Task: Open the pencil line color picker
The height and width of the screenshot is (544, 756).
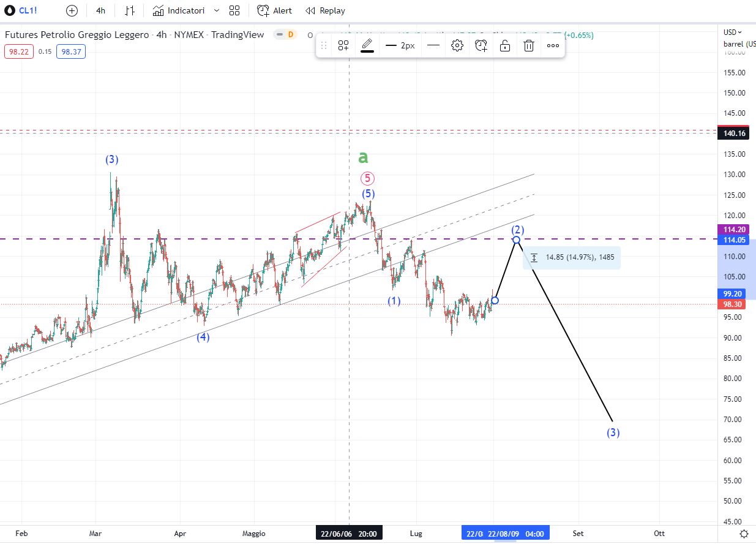Action: click(x=367, y=45)
